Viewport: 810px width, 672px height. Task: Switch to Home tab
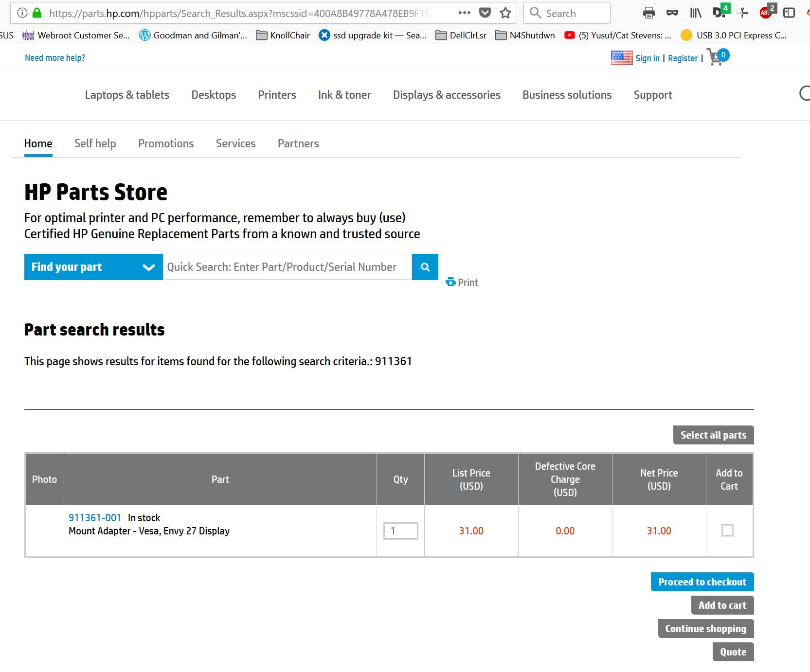[38, 143]
